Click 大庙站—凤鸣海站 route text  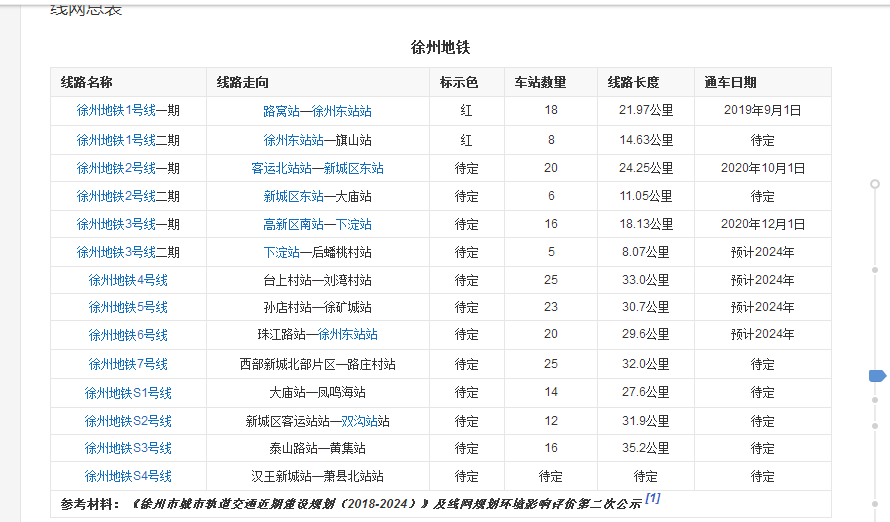pos(317,393)
